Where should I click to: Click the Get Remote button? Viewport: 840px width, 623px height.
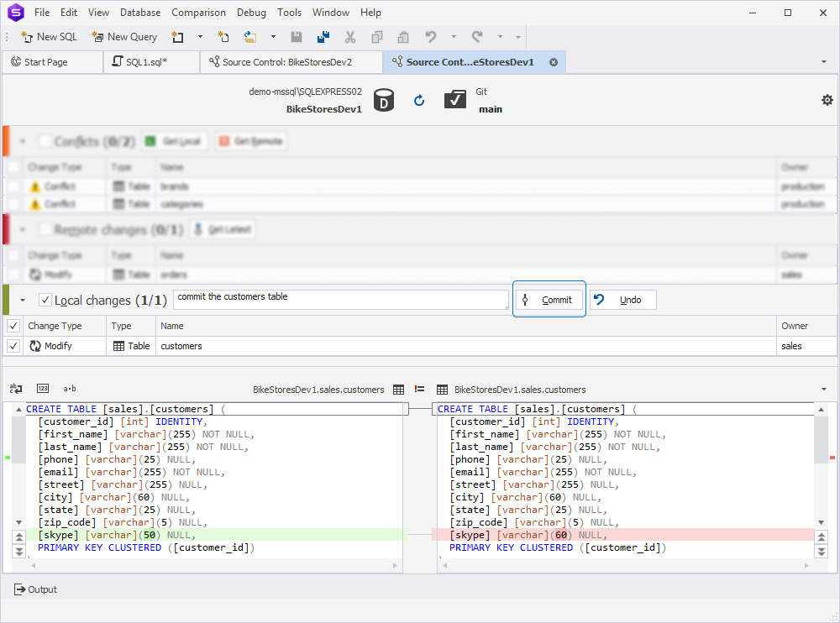pyautogui.click(x=250, y=141)
